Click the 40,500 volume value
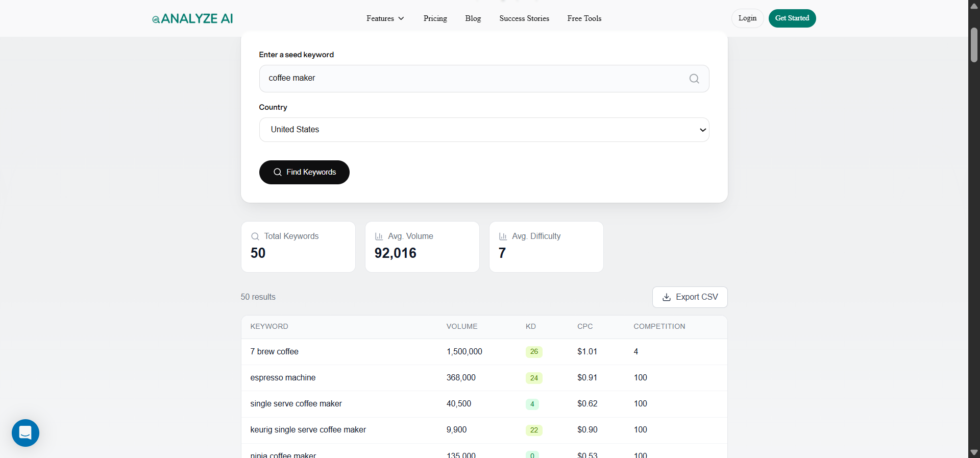This screenshot has width=980, height=458. (459, 404)
